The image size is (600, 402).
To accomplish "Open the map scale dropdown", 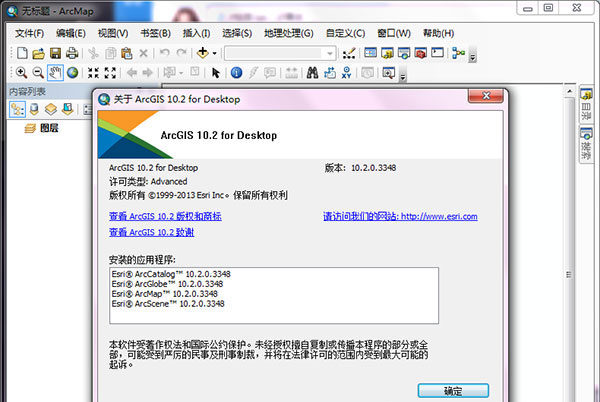I will click(329, 52).
